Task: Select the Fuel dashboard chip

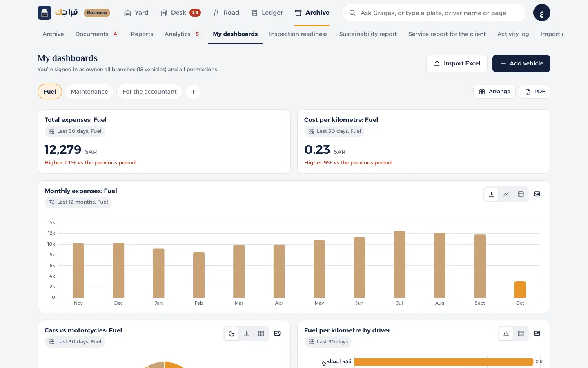Action: [50, 92]
